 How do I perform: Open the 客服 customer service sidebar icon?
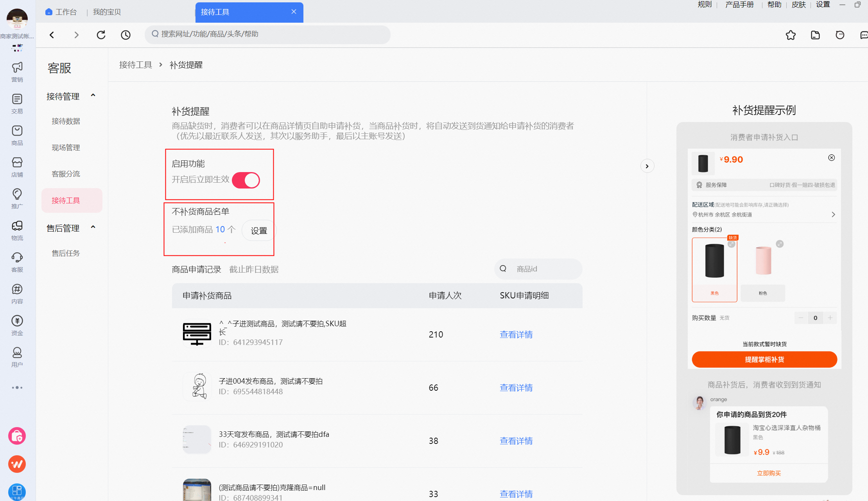pos(17,262)
